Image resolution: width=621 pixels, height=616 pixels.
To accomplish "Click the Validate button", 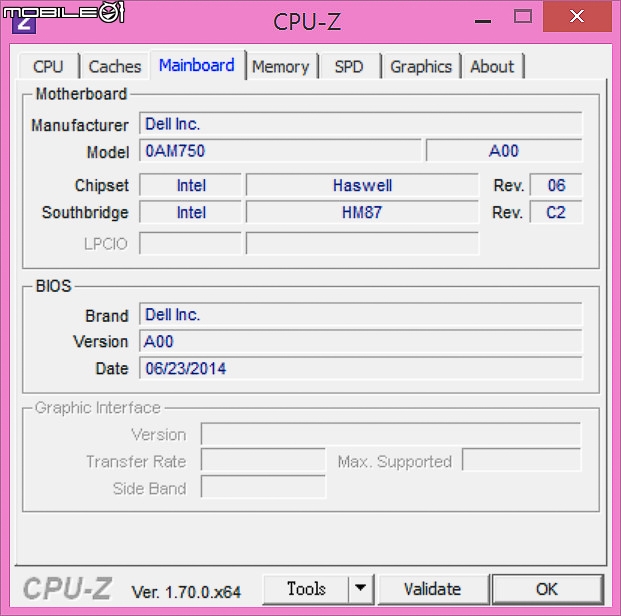I will point(432,589).
